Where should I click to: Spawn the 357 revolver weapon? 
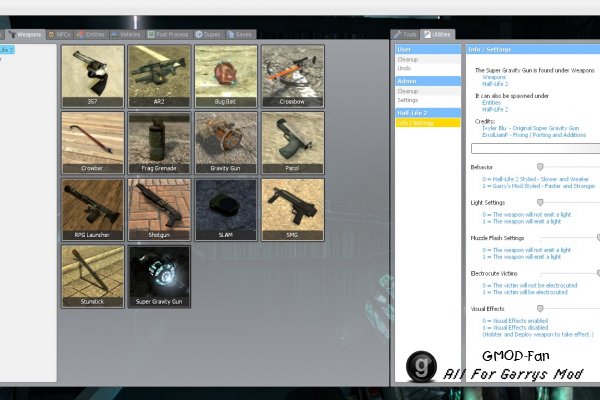pyautogui.click(x=93, y=76)
